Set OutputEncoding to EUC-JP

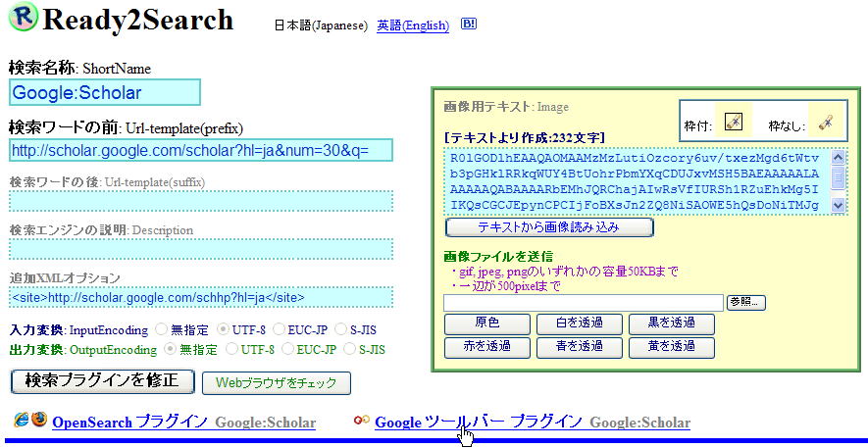[x=287, y=349]
